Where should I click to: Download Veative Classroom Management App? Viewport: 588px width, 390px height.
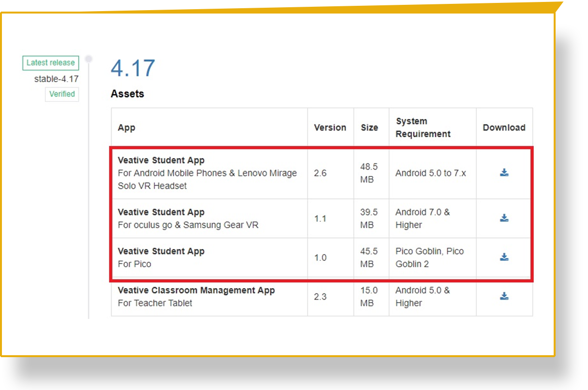(x=504, y=296)
